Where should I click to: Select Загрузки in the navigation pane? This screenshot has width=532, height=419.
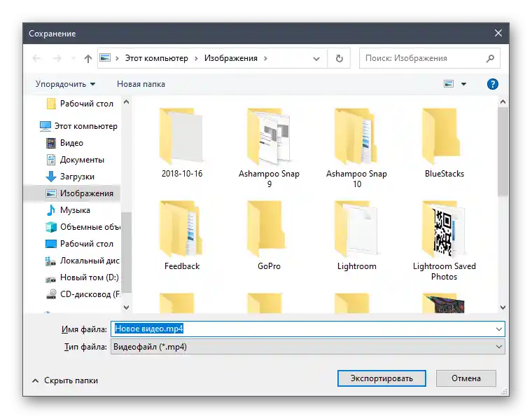[77, 177]
